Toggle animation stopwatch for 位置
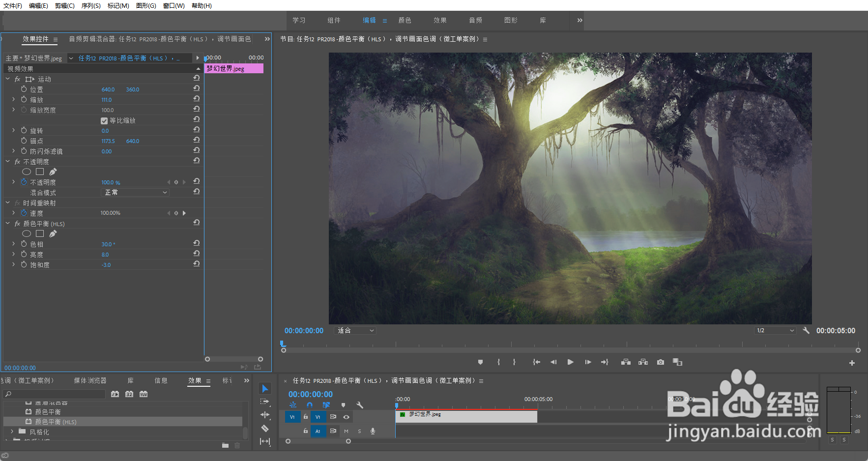 [24, 89]
